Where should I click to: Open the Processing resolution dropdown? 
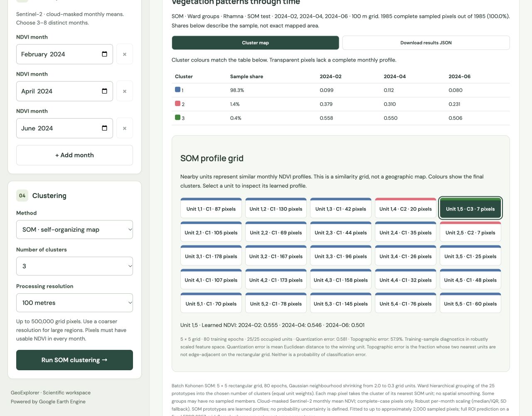74,303
